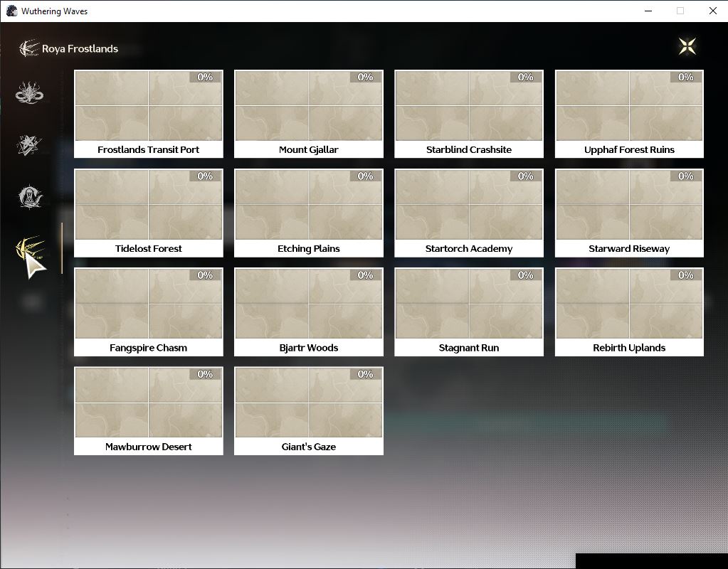Screen dimensions: 728x569
Task: Select the golden Roya Frostlands sidebar emblem
Action: [x=30, y=248]
